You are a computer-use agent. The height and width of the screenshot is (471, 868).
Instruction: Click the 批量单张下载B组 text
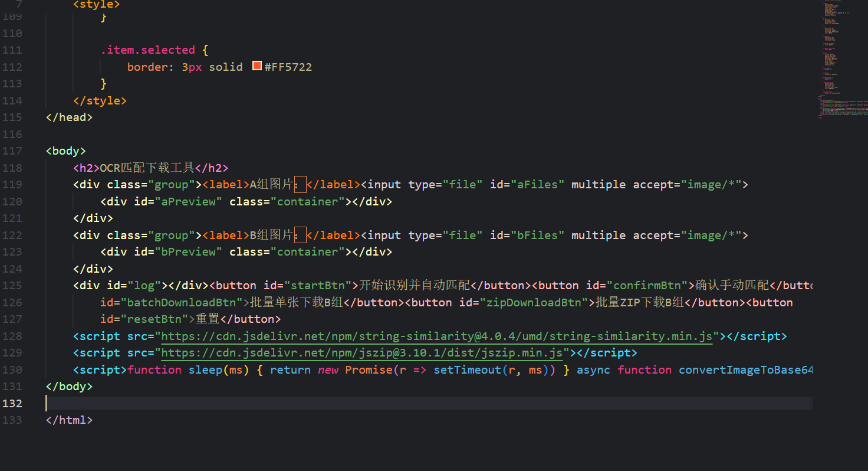(297, 303)
